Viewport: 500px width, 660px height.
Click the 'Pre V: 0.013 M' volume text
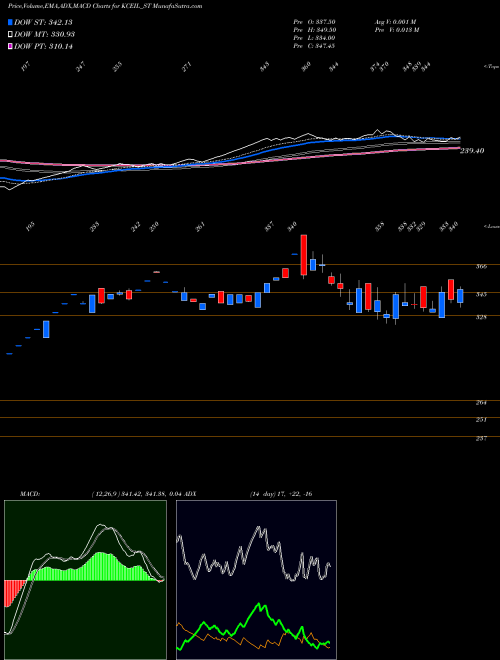pyautogui.click(x=397, y=30)
